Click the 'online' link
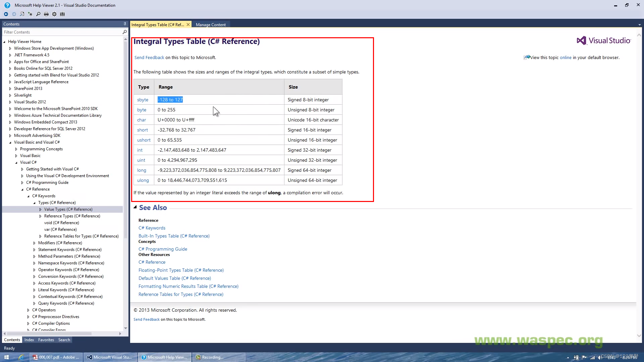The height and width of the screenshot is (362, 644). pyautogui.click(x=566, y=57)
